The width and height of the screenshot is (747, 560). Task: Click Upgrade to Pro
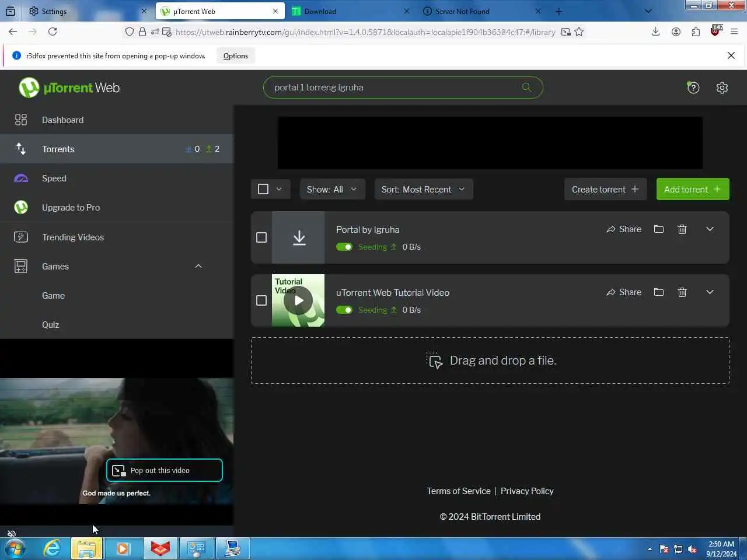[117, 207]
